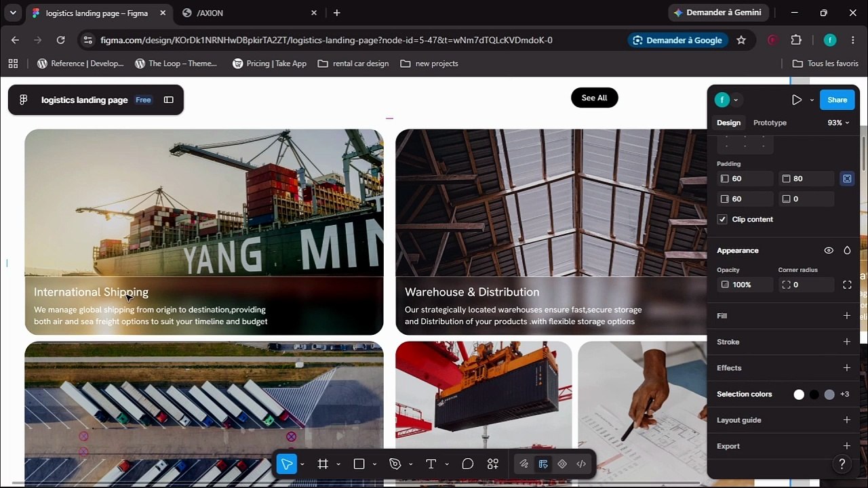Select the Frame tool
This screenshot has width=868, height=488.
click(323, 464)
